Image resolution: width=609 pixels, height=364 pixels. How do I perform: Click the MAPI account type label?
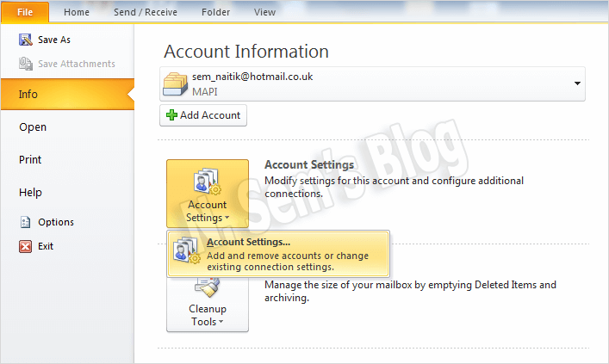(x=205, y=92)
